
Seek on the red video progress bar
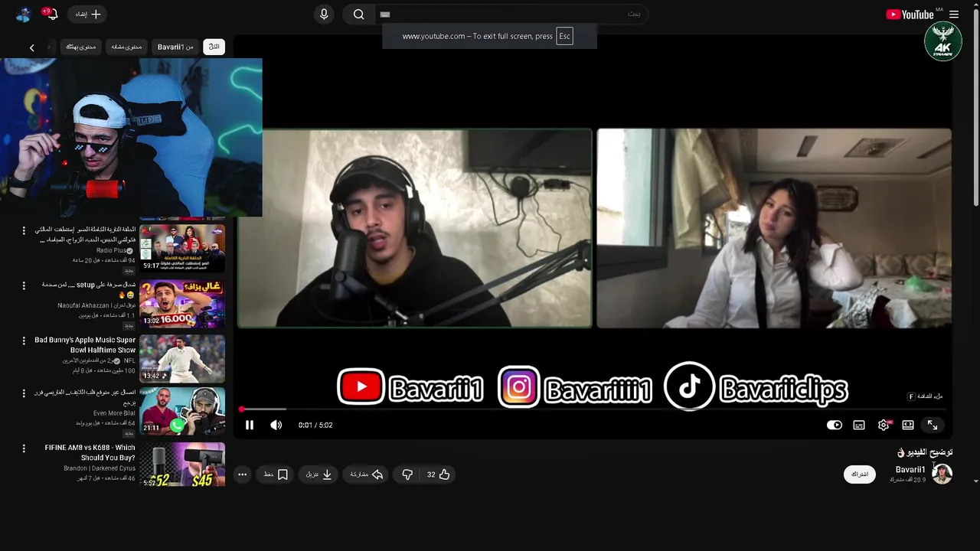pyautogui.click(x=594, y=409)
